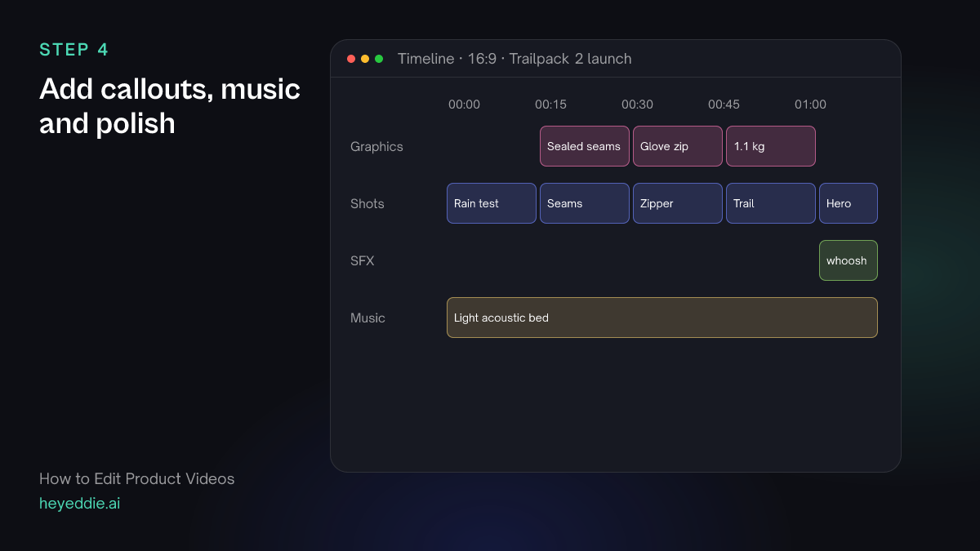Click the Timeline window title text

514,59
